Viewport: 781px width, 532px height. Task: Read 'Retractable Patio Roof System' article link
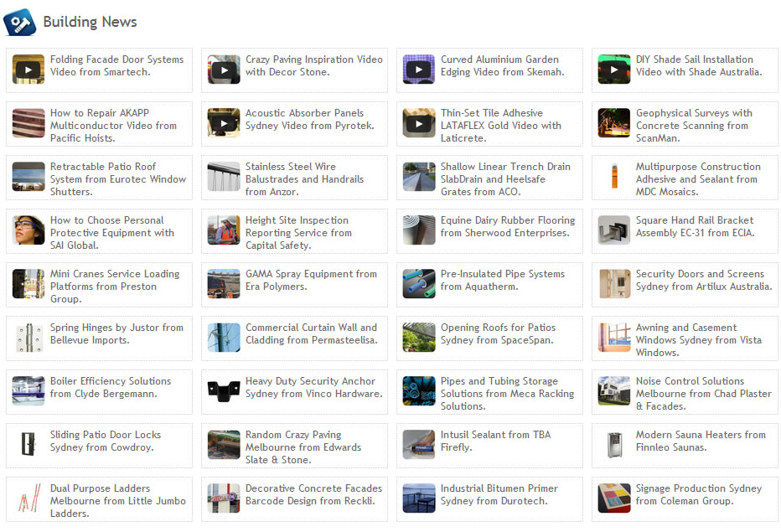(118, 179)
